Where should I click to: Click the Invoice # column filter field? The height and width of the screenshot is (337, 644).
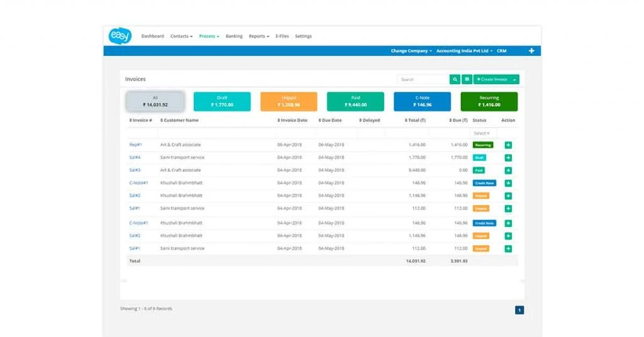pyautogui.click(x=142, y=133)
